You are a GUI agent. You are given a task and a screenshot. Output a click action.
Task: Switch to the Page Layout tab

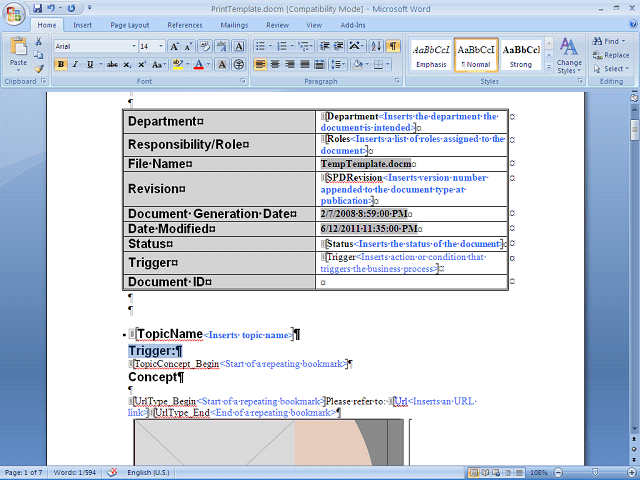click(130, 25)
